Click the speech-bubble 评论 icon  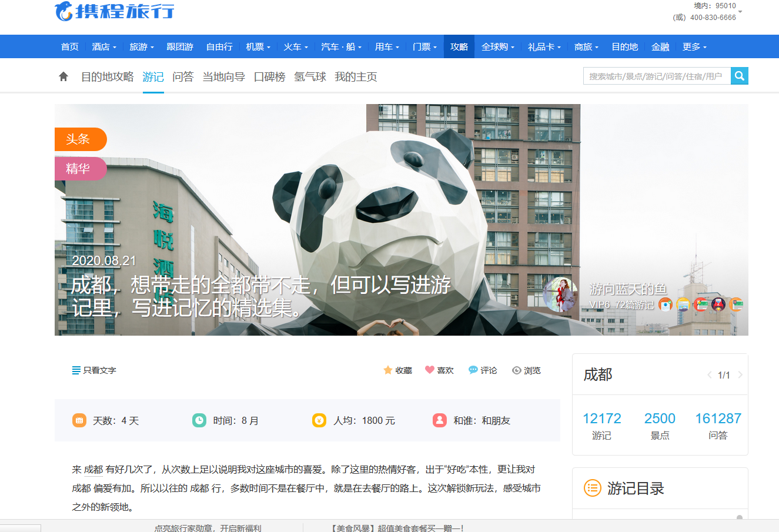[x=473, y=370]
